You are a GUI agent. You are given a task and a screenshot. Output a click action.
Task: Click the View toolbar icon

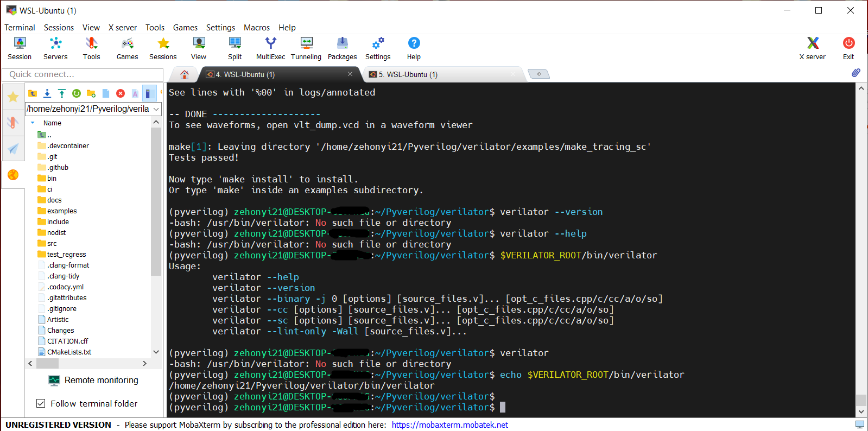(199, 48)
